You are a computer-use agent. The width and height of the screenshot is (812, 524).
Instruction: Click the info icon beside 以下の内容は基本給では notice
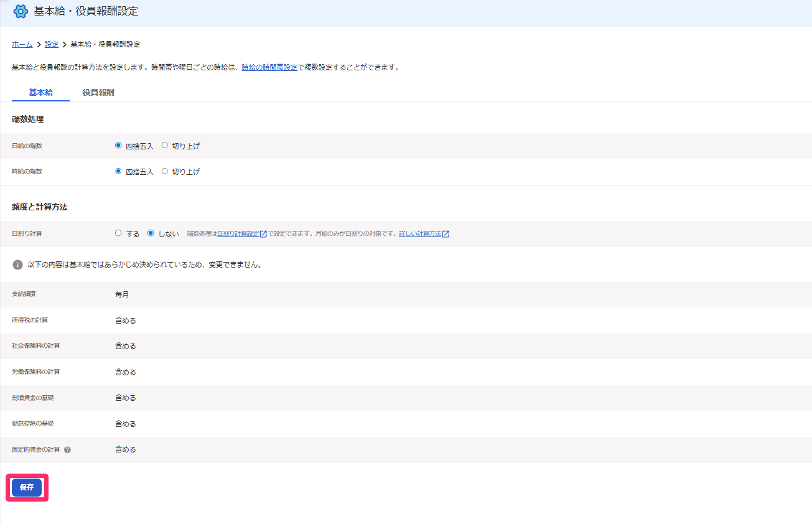pos(17,264)
